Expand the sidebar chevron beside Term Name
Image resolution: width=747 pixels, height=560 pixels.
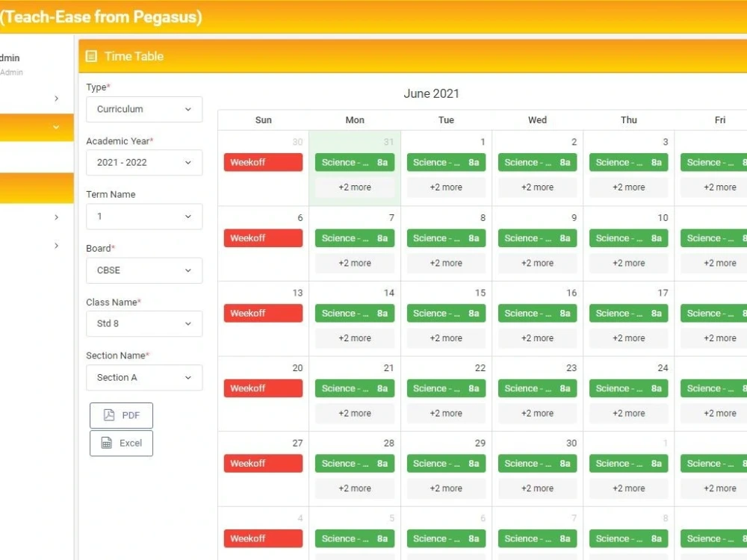coord(56,217)
